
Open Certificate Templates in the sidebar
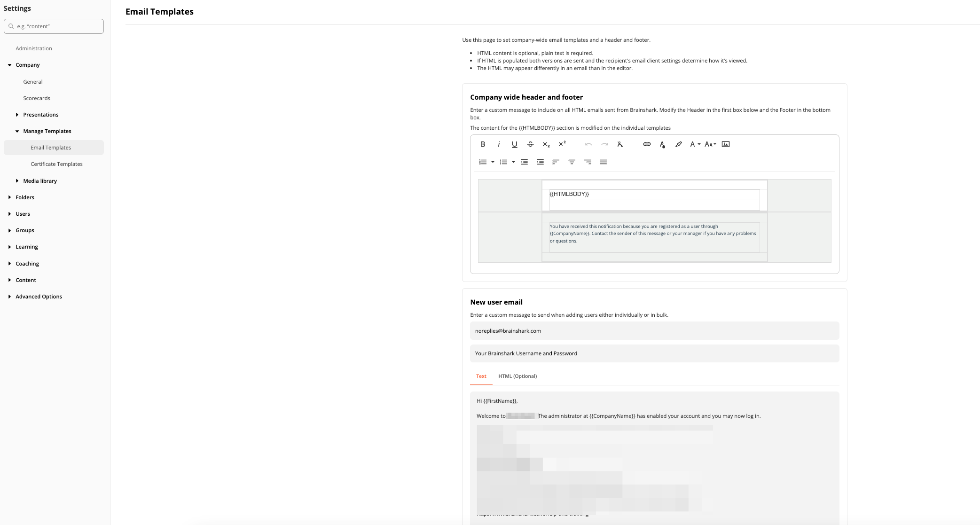56,164
